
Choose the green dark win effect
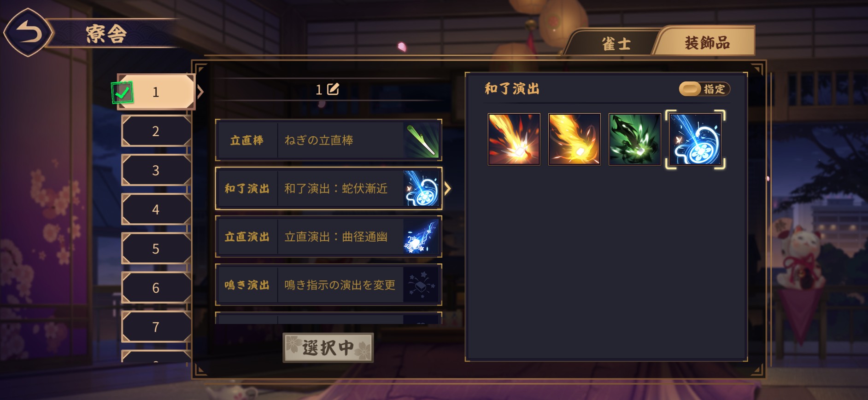(635, 139)
